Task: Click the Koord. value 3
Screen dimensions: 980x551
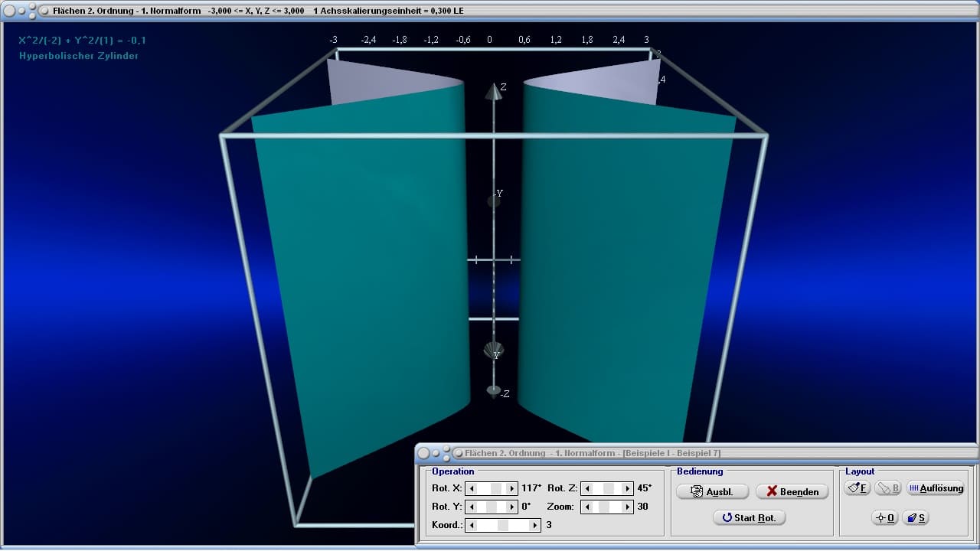Action: point(549,525)
